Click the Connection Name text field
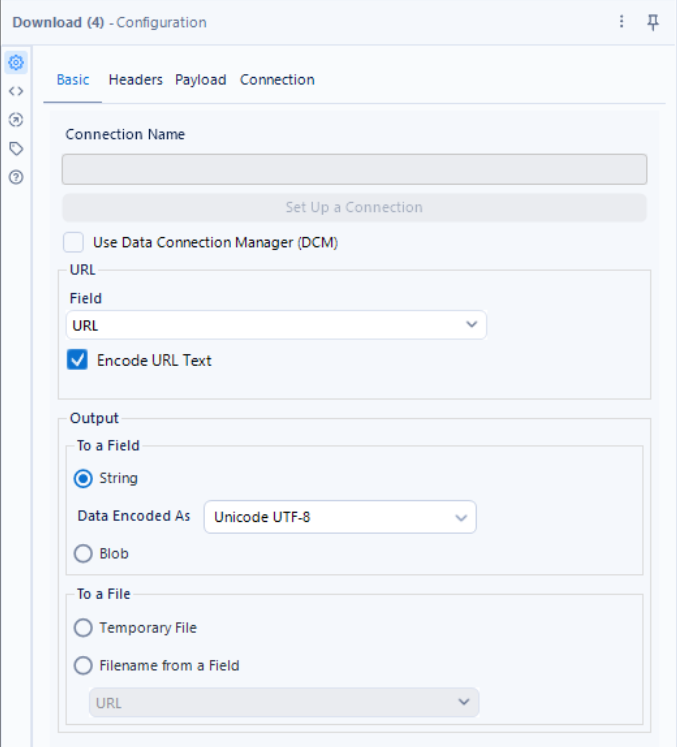The width and height of the screenshot is (677, 747). click(354, 169)
